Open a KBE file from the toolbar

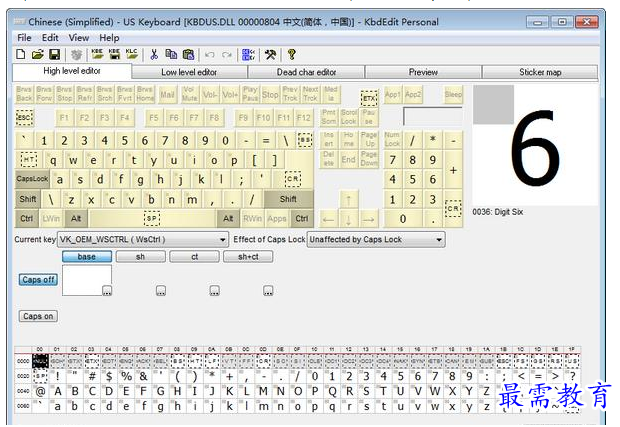pyautogui.click(x=97, y=54)
